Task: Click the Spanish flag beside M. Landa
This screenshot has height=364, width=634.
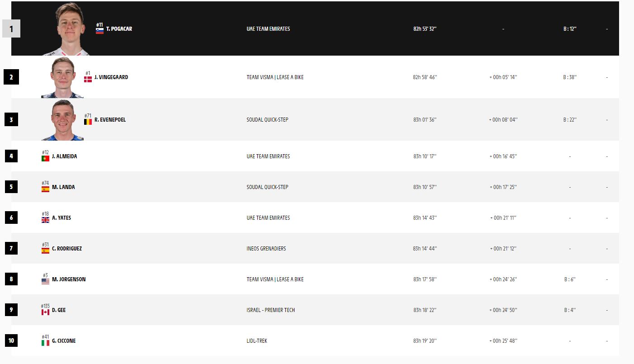Action: click(x=45, y=189)
